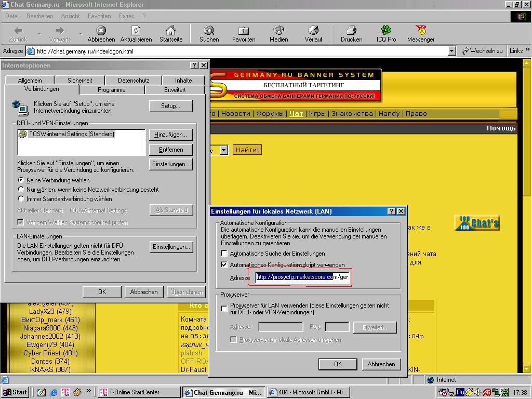Refresh page with Aktualisieren icon
This screenshot has height=399, width=532.
click(136, 31)
